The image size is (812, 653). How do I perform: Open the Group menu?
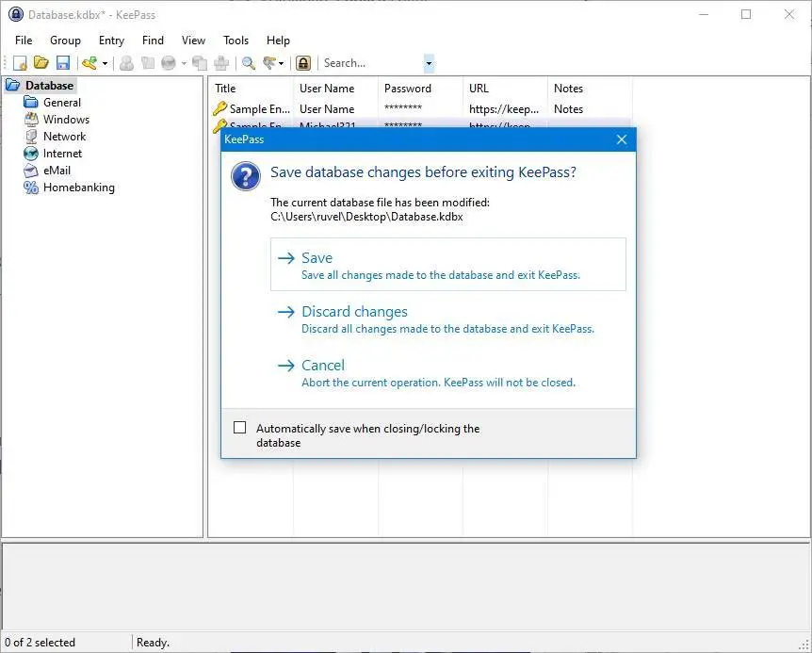65,41
